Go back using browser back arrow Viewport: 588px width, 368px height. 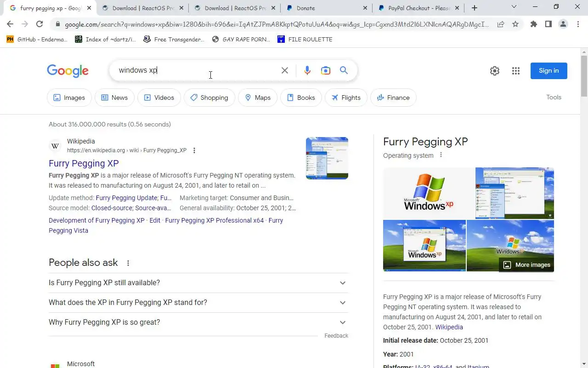10,24
